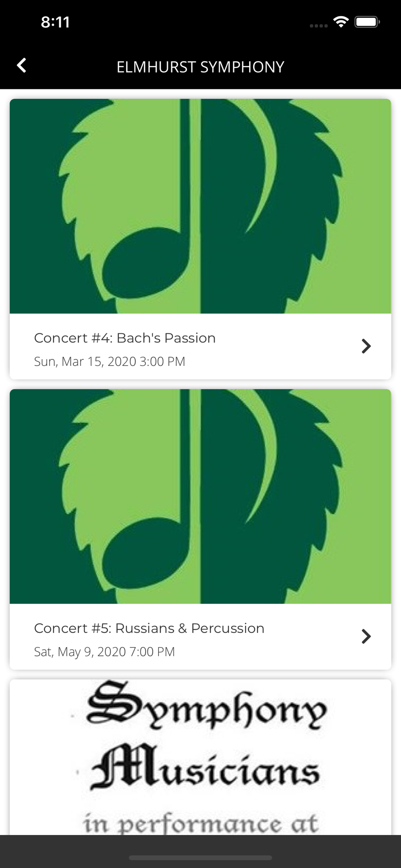Open the Concert #5 leaf and note image
This screenshot has width=401, height=868.
coord(200,496)
